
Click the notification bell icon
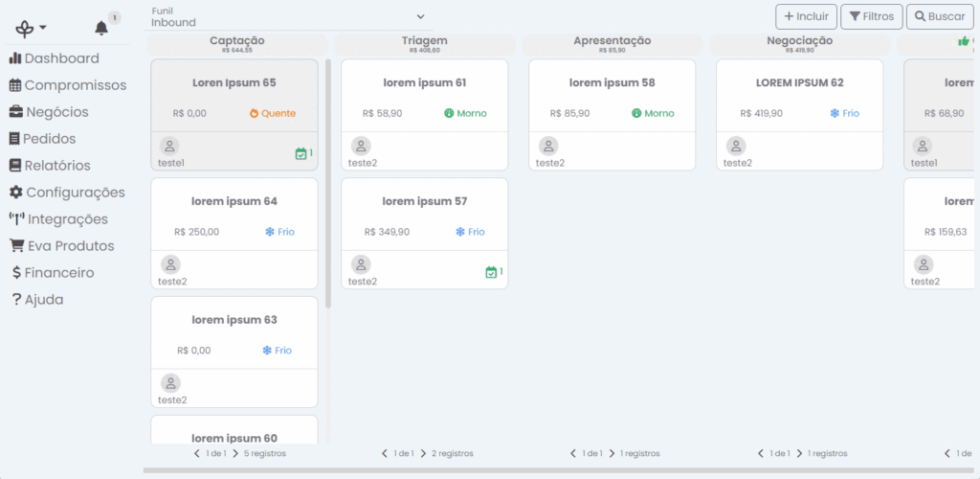point(101,29)
